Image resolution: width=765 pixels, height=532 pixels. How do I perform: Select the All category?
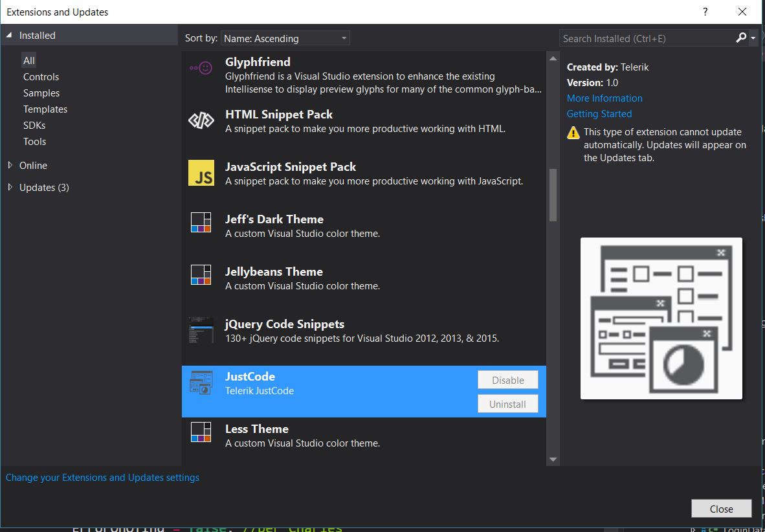click(28, 61)
